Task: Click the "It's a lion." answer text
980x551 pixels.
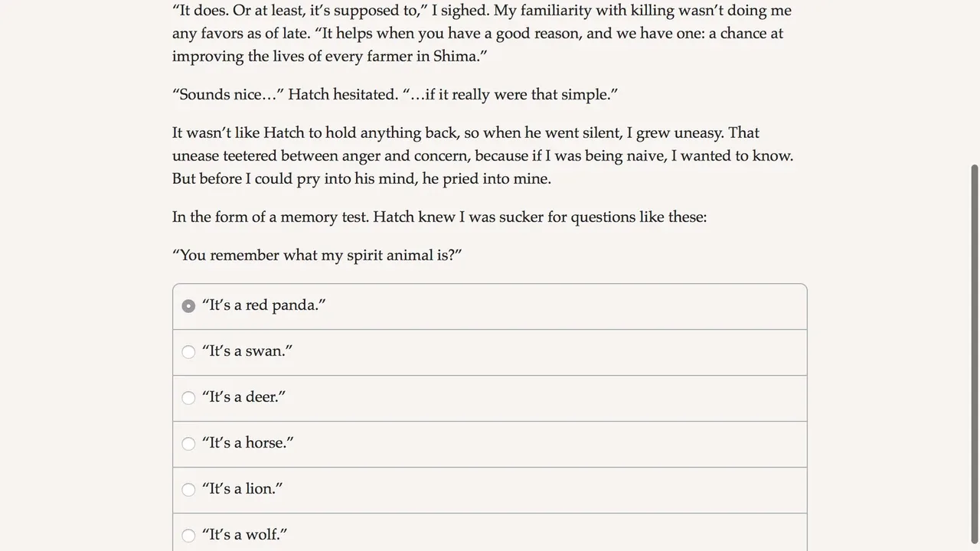Action: point(242,489)
